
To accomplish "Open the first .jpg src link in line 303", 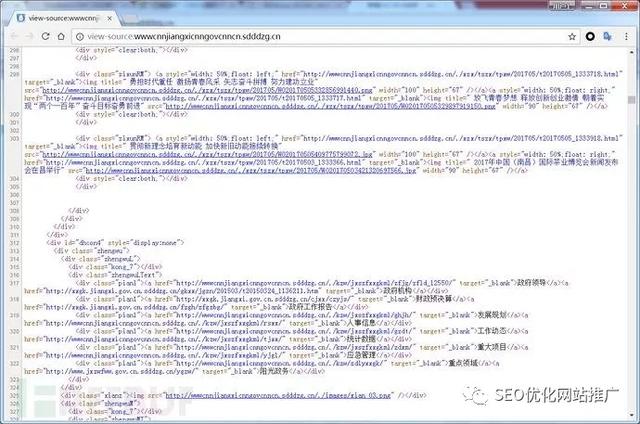I will (207, 154).
